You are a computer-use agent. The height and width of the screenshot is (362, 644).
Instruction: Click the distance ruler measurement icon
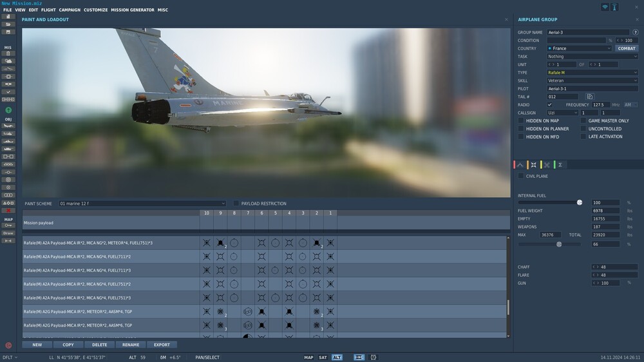point(8,241)
